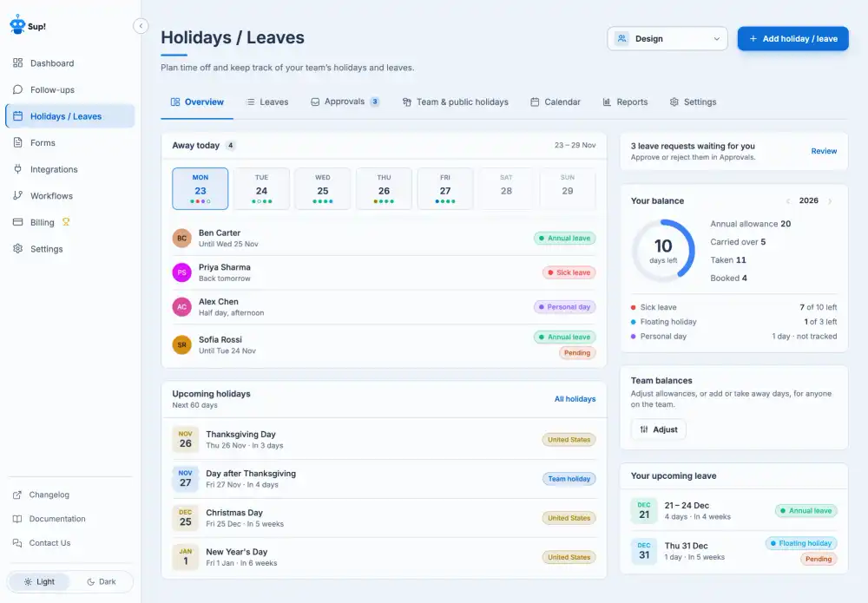
Task: Click the Design dropdown team icon
Action: click(x=622, y=39)
